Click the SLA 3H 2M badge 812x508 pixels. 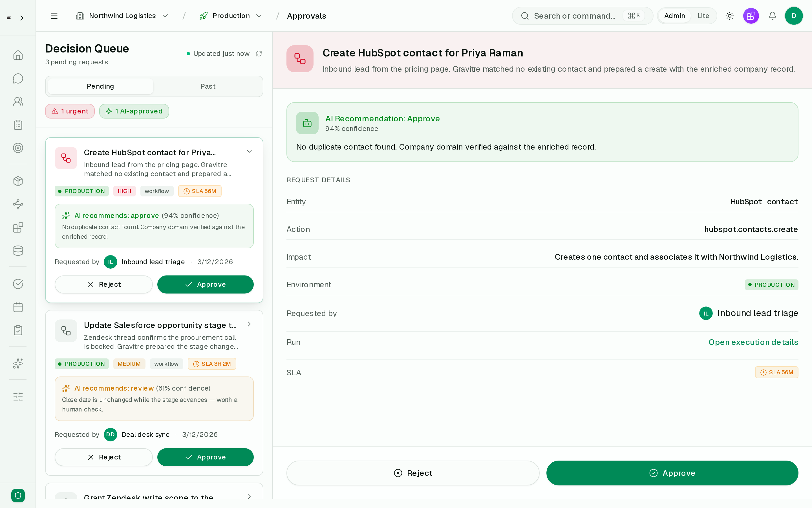coord(212,364)
